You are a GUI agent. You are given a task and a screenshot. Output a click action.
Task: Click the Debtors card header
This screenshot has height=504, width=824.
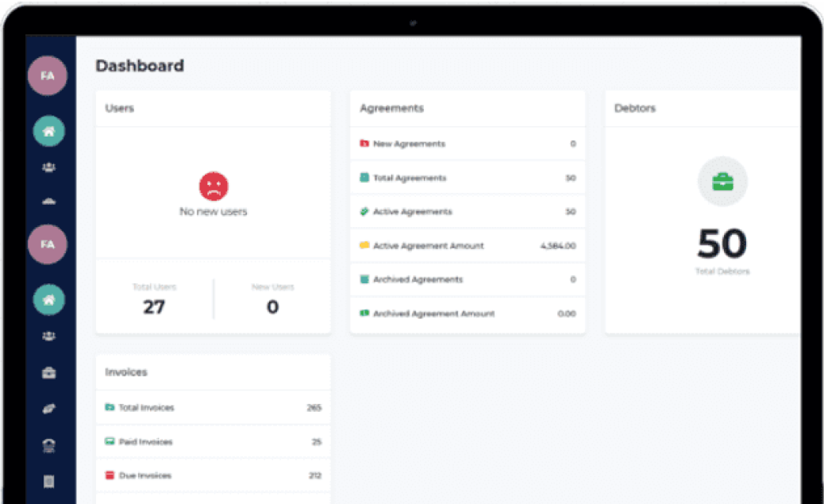[x=635, y=108]
